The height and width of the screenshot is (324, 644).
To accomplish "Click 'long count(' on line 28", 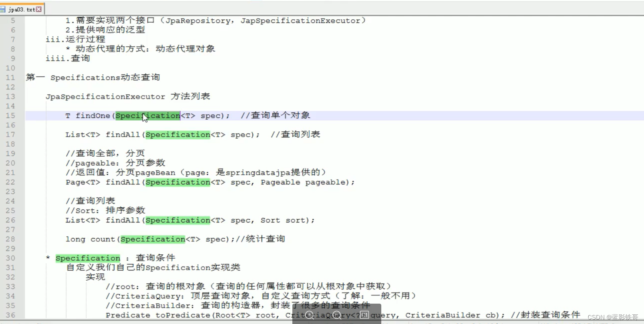I will [93, 239].
